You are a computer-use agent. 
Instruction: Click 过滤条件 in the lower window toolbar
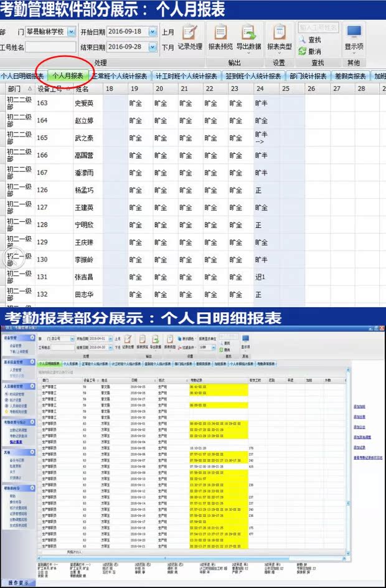186,348
